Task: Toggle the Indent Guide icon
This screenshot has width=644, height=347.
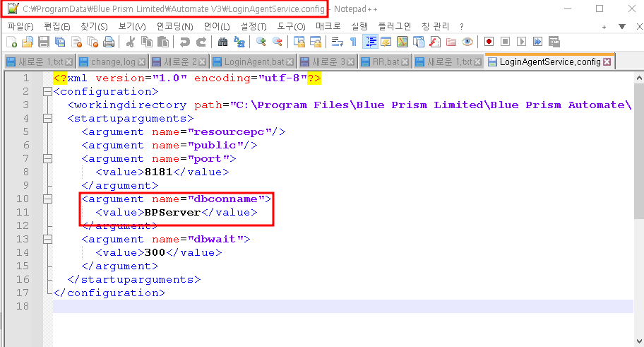Action: 371,42
